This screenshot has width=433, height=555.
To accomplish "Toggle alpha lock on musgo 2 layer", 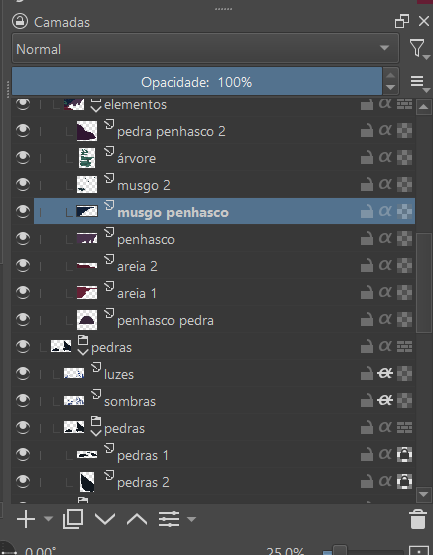I will pyautogui.click(x=404, y=184).
